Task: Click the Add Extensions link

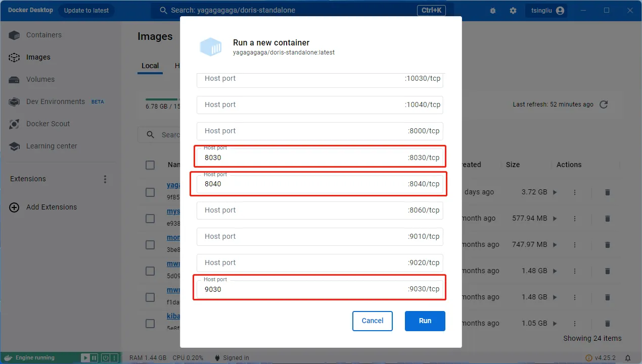Action: point(52,207)
